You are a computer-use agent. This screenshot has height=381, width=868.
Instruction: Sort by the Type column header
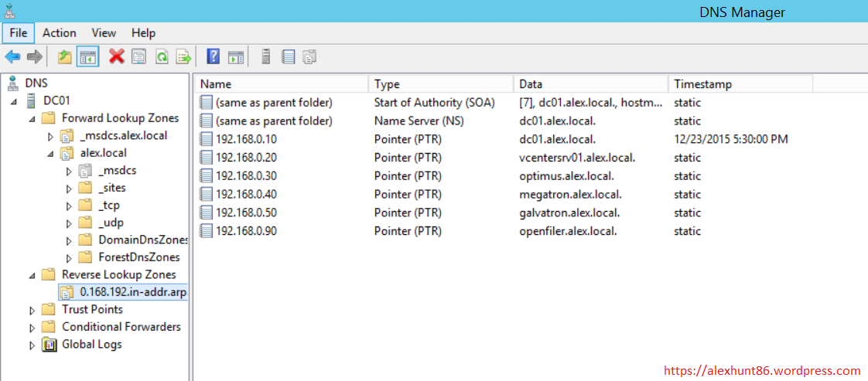(x=441, y=84)
